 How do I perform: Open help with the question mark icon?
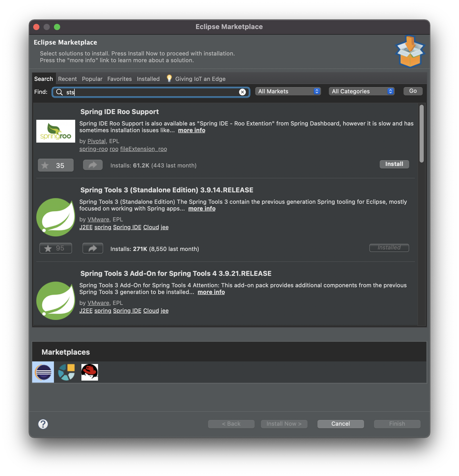[x=43, y=424]
